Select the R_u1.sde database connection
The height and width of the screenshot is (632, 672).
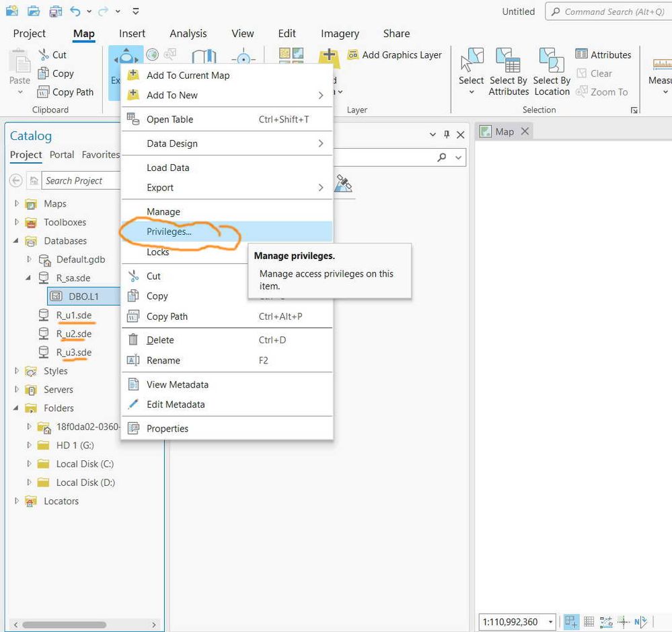point(74,315)
